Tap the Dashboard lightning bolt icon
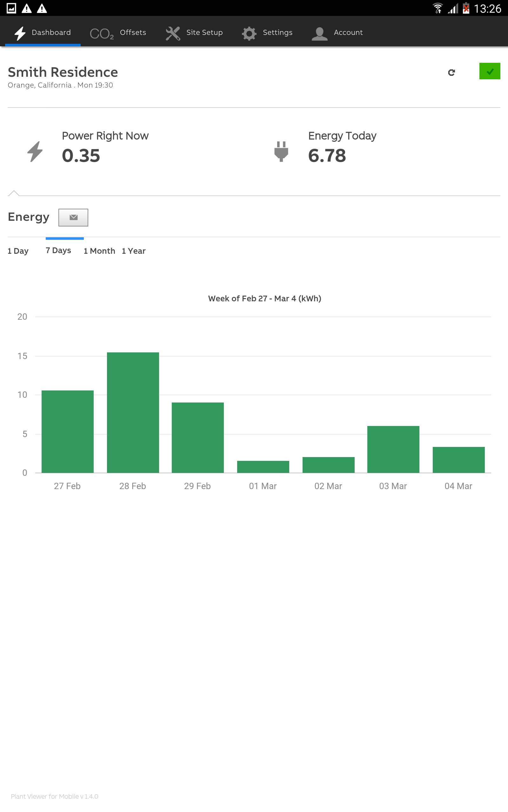 (x=20, y=33)
